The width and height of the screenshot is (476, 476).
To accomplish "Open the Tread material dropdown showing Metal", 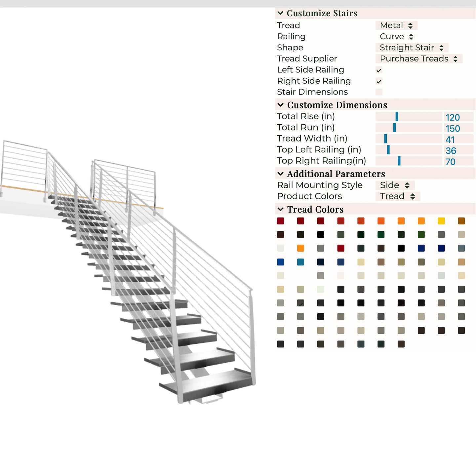I will coord(396,25).
